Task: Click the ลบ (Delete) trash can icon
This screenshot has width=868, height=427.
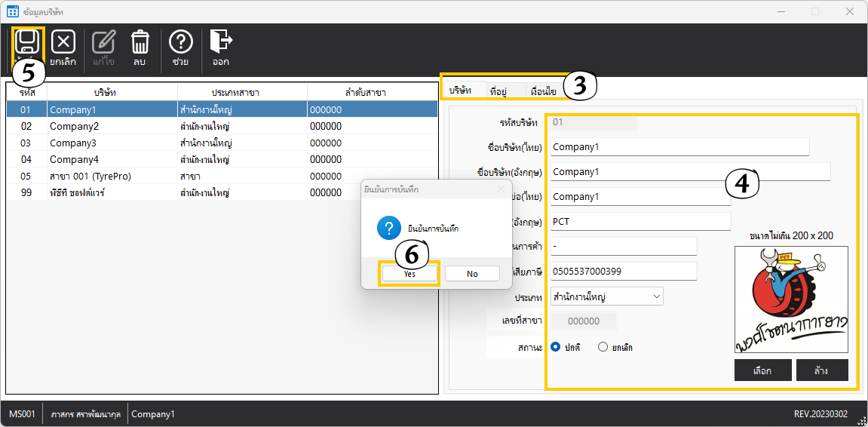Action: 140,42
